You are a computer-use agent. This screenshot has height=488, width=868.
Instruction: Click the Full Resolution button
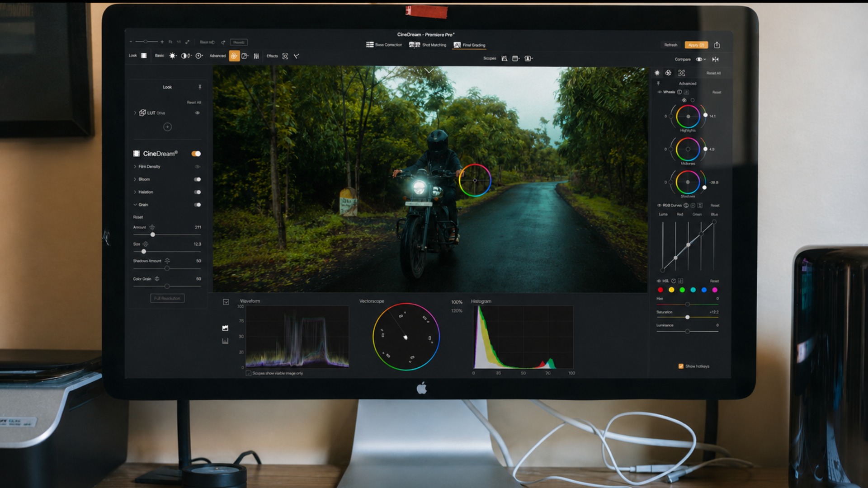point(167,298)
